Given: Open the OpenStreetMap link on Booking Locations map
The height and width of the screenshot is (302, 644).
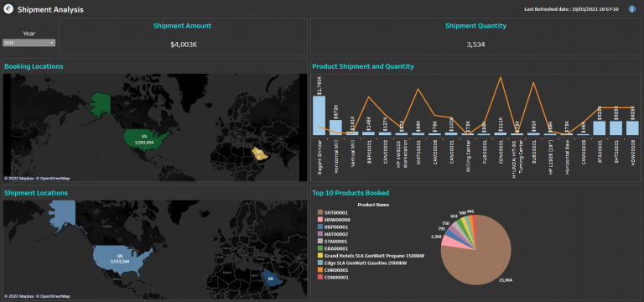Looking at the screenshot, I should click(x=53, y=179).
